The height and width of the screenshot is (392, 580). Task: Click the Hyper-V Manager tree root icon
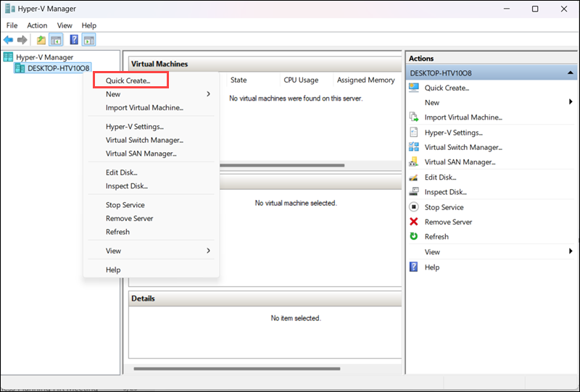[x=8, y=57]
